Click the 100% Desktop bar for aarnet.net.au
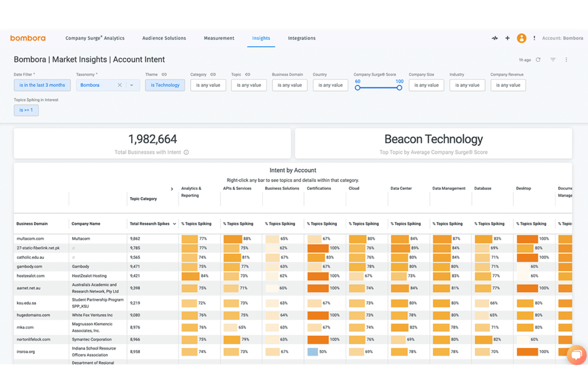Image resolution: width=588 pixels, height=392 pixels. point(527,288)
